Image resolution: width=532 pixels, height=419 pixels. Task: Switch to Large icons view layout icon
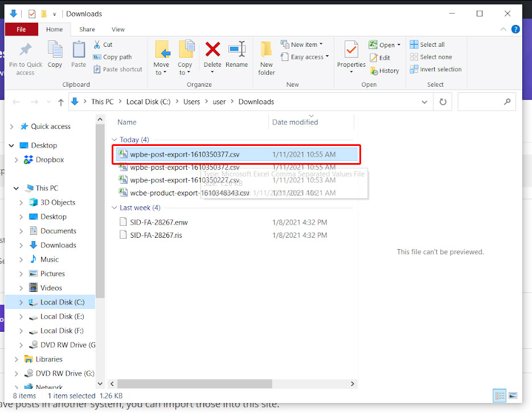click(x=513, y=396)
